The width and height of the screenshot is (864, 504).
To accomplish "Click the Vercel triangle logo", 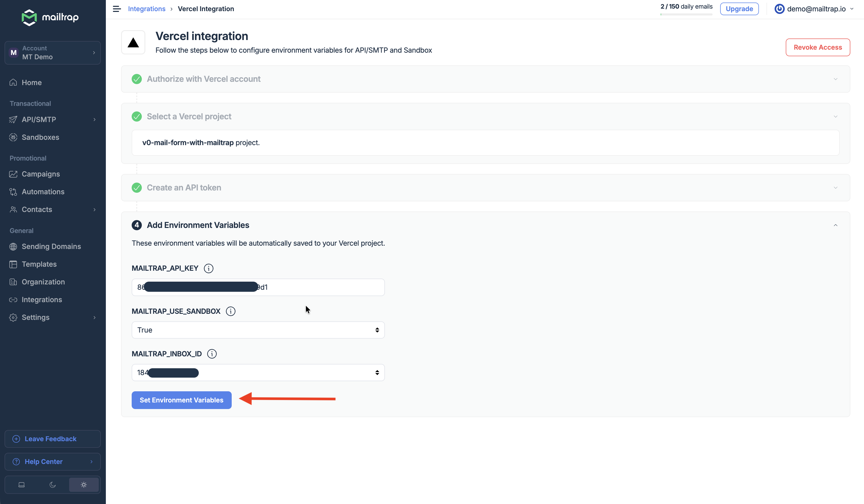I will pos(133,43).
